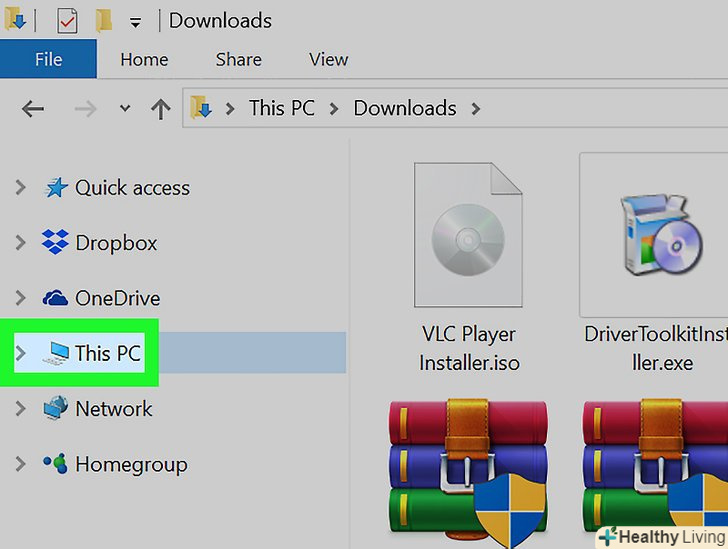The width and height of the screenshot is (728, 549).
Task: Select the first WinRAR installer icon below VLC
Action: point(468,471)
